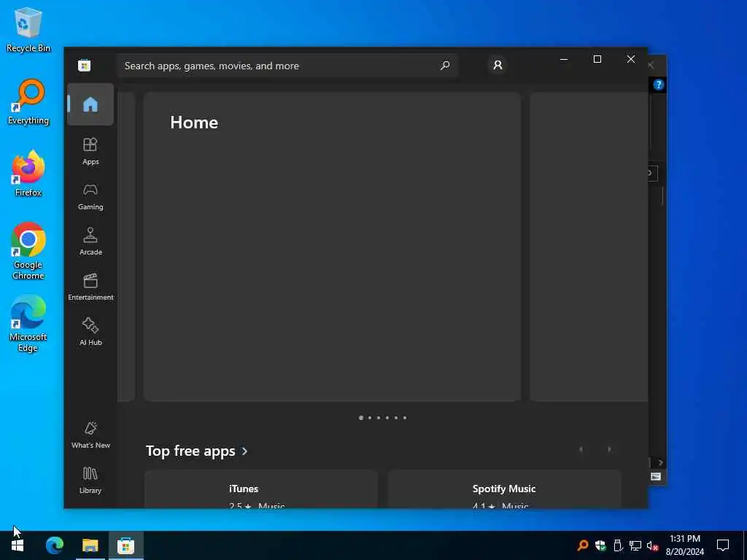747x560 pixels.
Task: Click right scroll arrow in background window
Action: [660, 462]
